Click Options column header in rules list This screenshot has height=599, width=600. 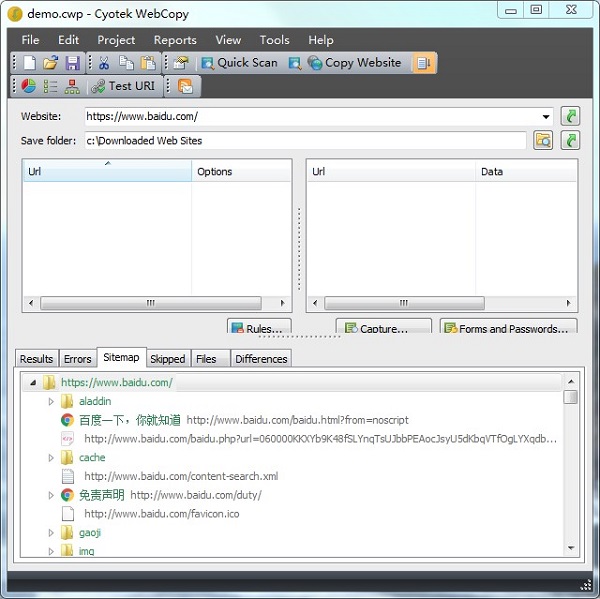coord(241,171)
